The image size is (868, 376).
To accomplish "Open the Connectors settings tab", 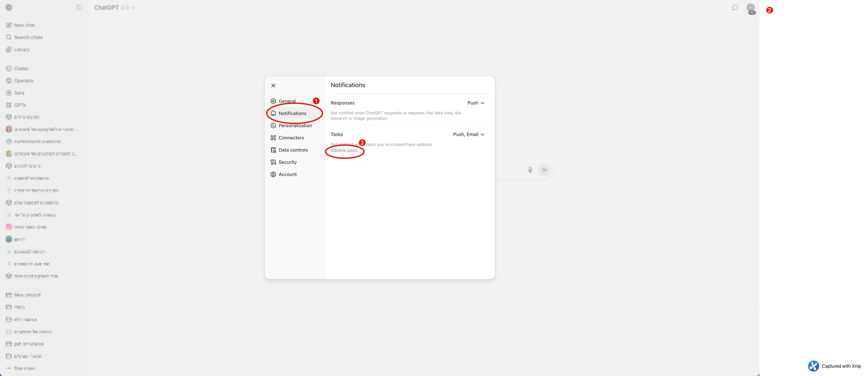I will click(x=291, y=138).
